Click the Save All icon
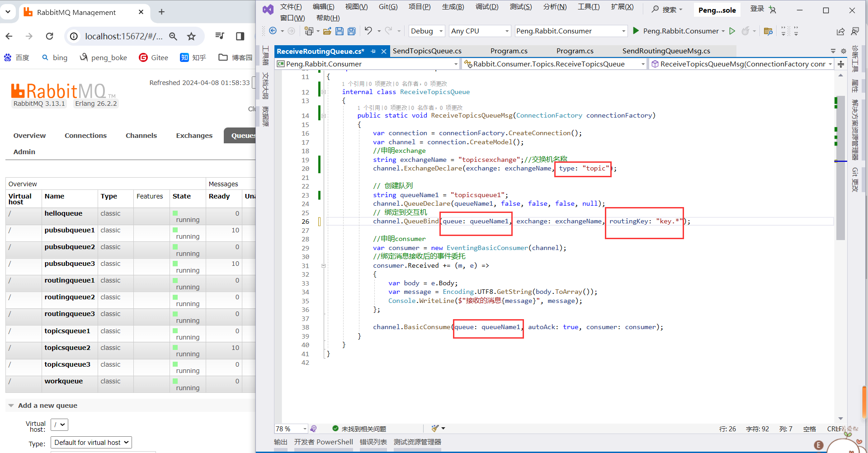Viewport: 868px width, 453px height. pyautogui.click(x=351, y=31)
